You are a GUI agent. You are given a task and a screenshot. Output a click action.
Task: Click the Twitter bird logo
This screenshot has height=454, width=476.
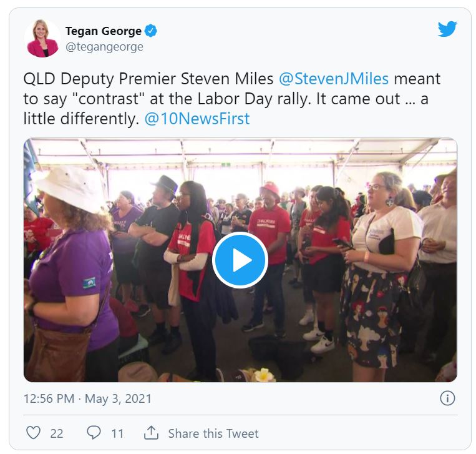(x=447, y=29)
